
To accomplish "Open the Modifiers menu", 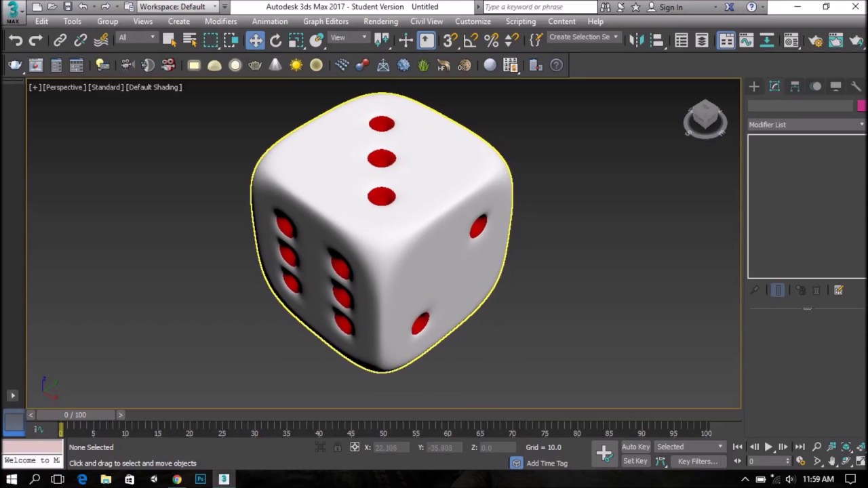I will [220, 21].
